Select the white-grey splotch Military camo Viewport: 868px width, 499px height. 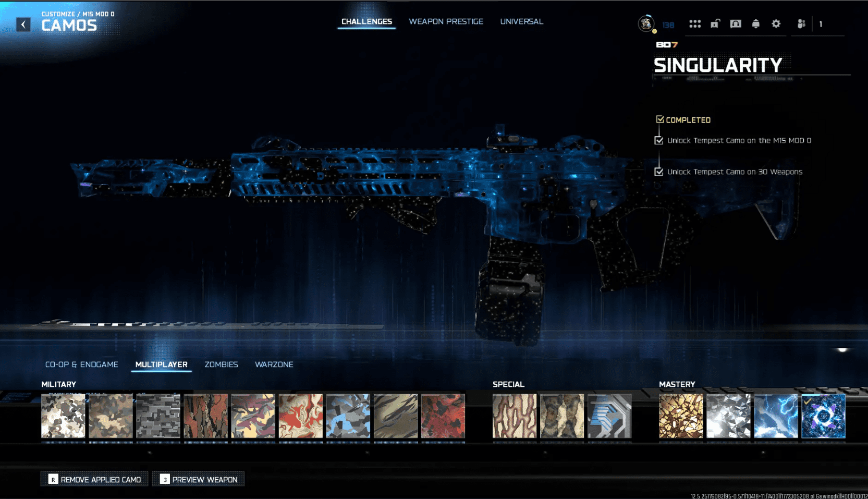pyautogui.click(x=63, y=416)
